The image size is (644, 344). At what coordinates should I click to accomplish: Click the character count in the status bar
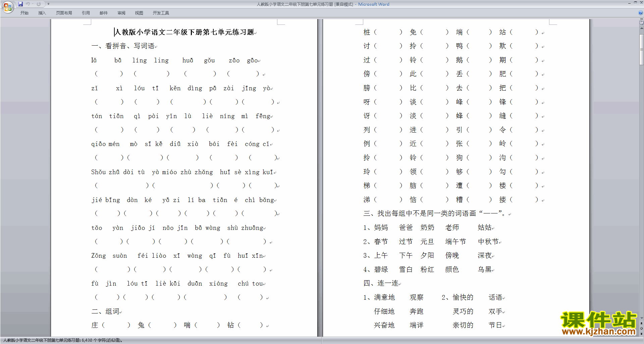coord(102,340)
